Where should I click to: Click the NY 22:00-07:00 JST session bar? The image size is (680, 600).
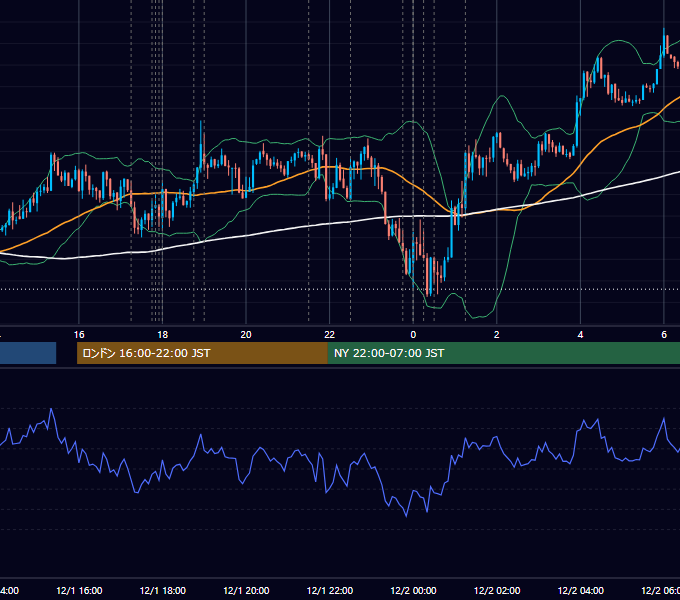click(x=503, y=353)
